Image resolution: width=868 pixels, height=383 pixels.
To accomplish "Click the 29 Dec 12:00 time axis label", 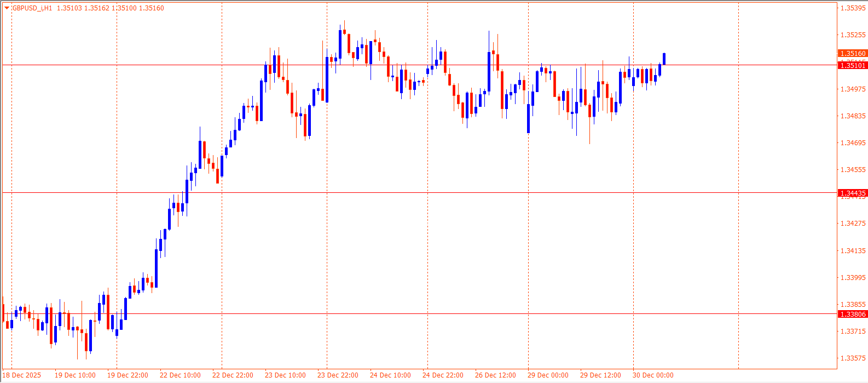I will (x=600, y=375).
